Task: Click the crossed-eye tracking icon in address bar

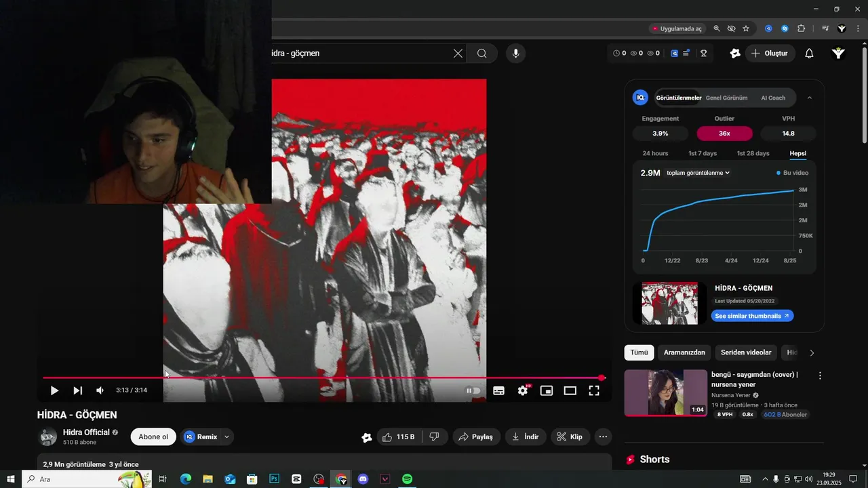Action: 731,28
